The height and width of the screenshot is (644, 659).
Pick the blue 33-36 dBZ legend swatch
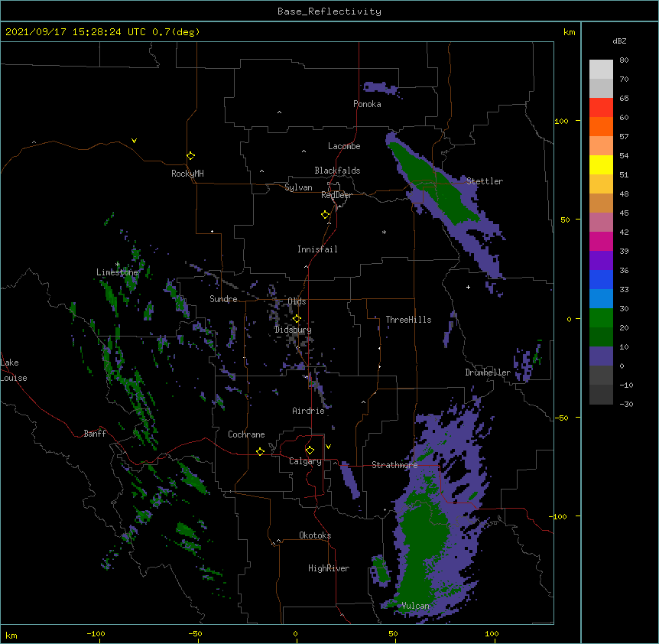pos(601,279)
